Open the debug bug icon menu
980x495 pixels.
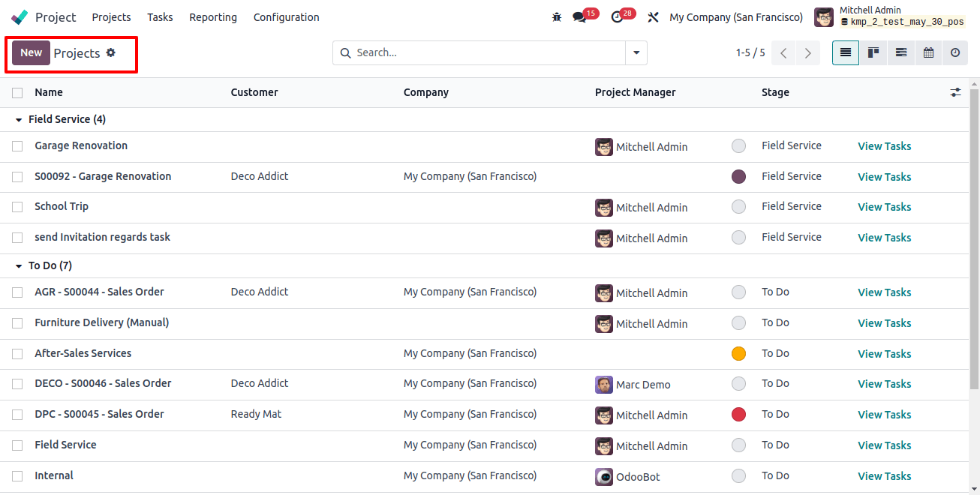pyautogui.click(x=556, y=17)
